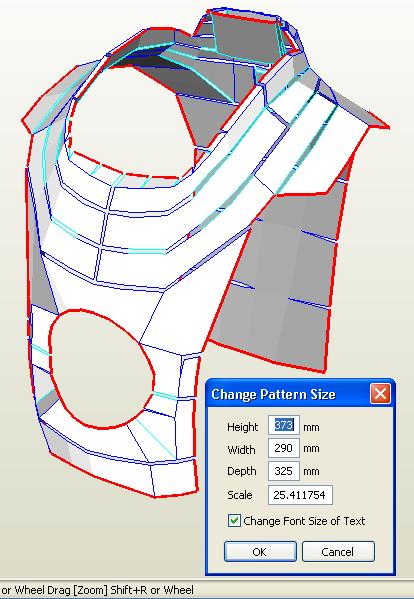The image size is (414, 599).
Task: Click the Depth label
Action: [241, 471]
